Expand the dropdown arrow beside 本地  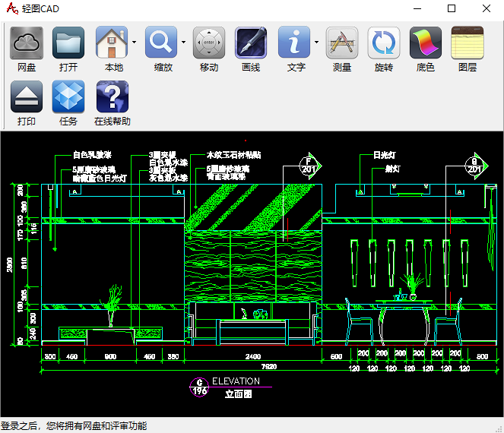[134, 43]
